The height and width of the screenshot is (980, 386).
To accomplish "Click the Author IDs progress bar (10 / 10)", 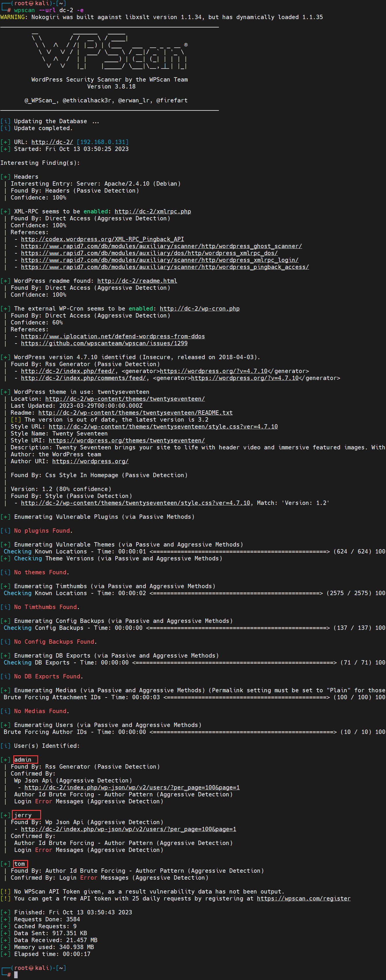I will point(243,732).
